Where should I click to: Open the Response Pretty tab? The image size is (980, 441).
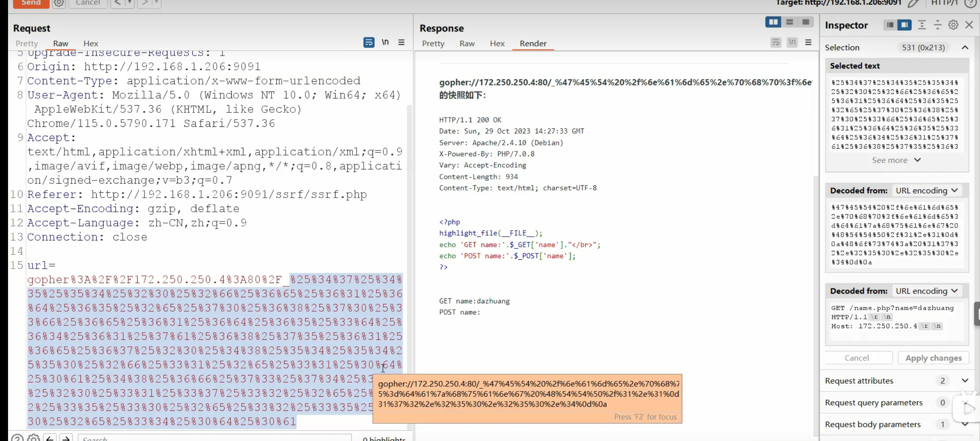click(433, 43)
